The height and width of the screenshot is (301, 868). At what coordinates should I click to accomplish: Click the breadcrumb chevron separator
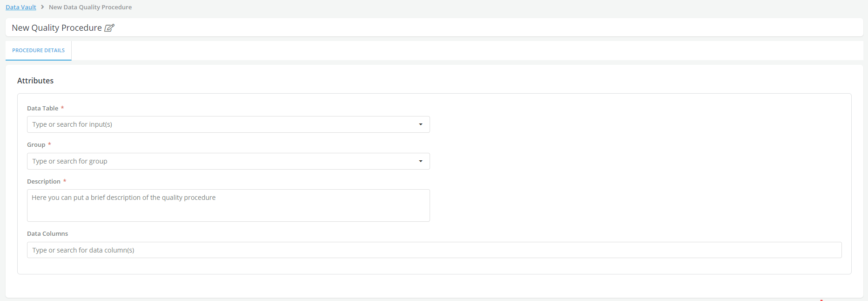(x=42, y=7)
